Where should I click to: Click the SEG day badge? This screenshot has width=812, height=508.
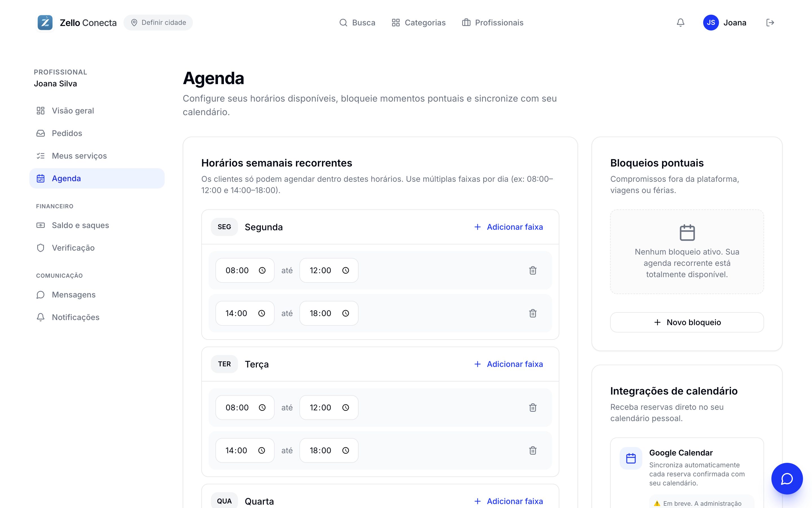pyautogui.click(x=224, y=227)
